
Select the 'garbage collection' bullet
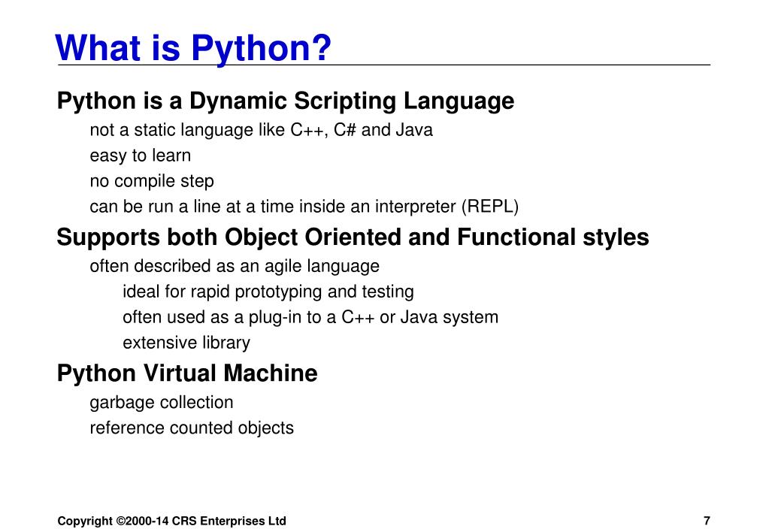(162, 402)
